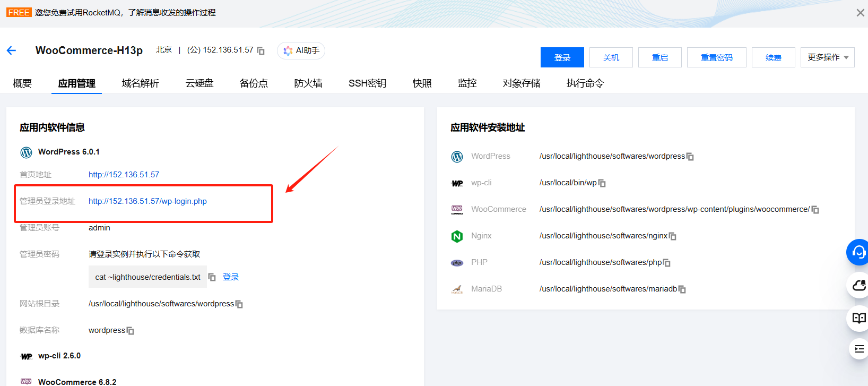The width and height of the screenshot is (868, 386).
Task: Click WordPress icon in install address panel
Action: (x=457, y=157)
